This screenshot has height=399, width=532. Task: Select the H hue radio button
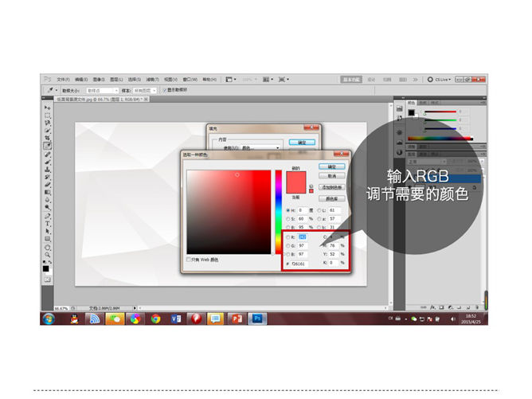coord(288,210)
